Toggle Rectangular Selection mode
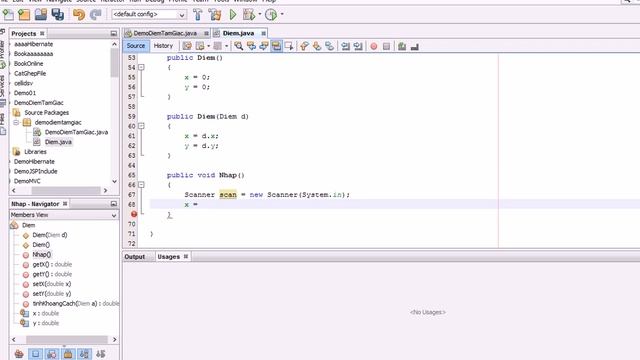The image size is (640, 360). click(x=289, y=46)
